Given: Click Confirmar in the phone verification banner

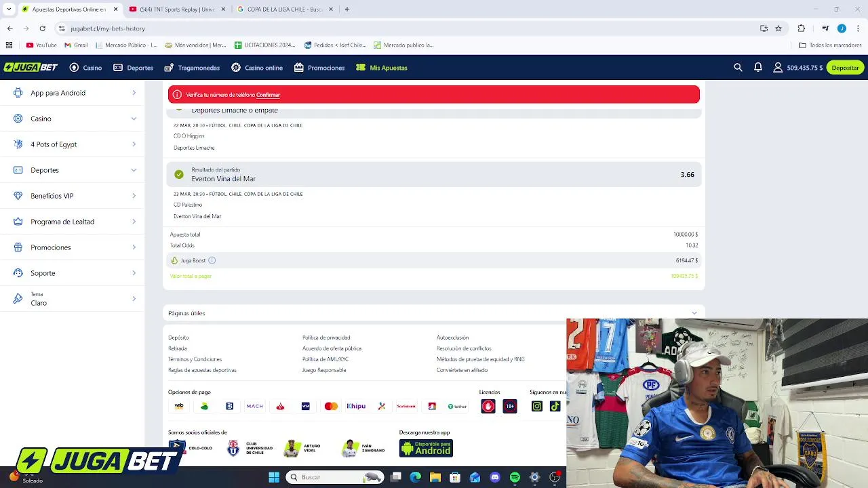Looking at the screenshot, I should click(x=268, y=95).
